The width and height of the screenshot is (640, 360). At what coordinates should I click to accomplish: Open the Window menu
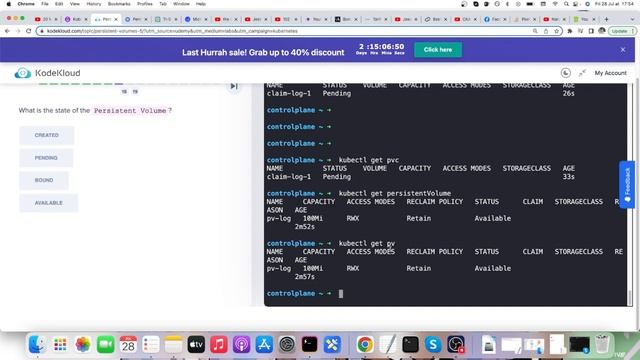click(181, 4)
